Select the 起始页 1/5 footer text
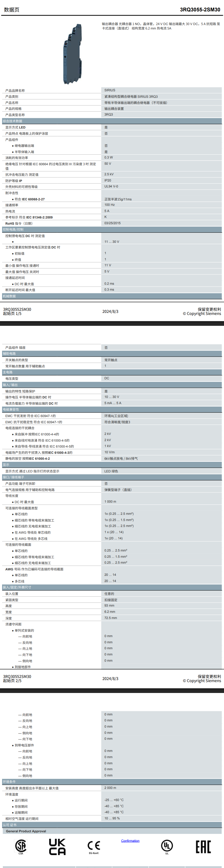 pyautogui.click(x=12, y=314)
